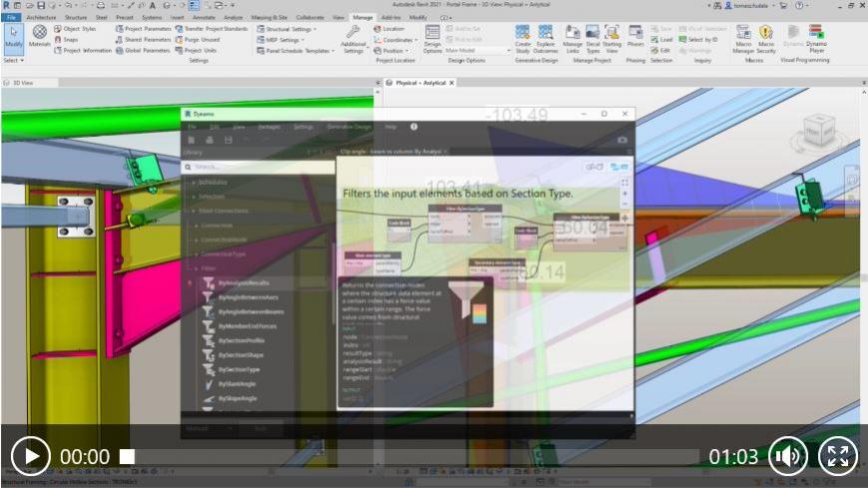Play the video

coord(31,456)
